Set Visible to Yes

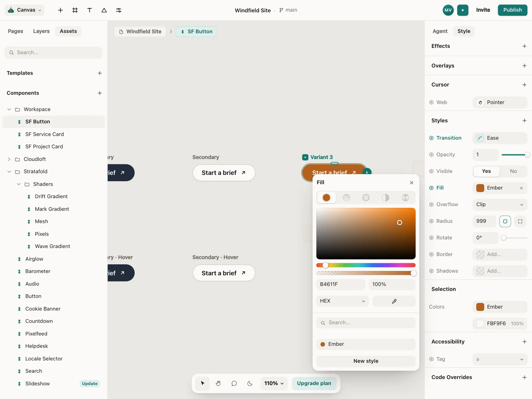pos(486,171)
